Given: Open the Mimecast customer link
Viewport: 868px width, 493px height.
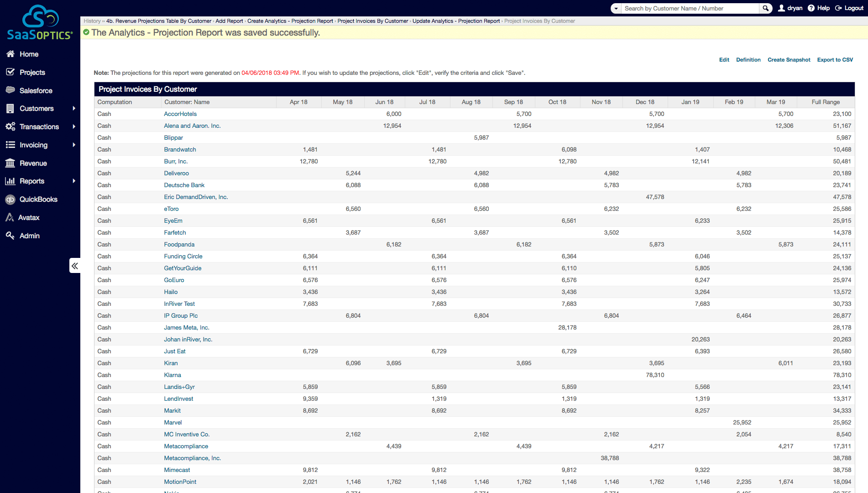Looking at the screenshot, I should pyautogui.click(x=177, y=470).
